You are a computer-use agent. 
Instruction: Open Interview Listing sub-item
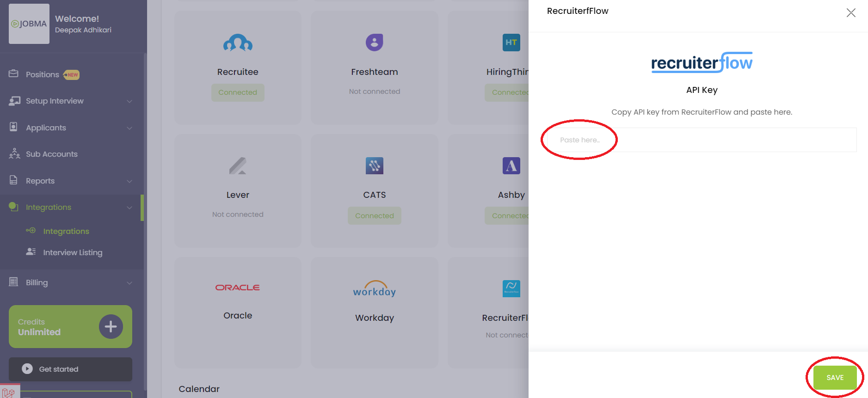(x=73, y=252)
